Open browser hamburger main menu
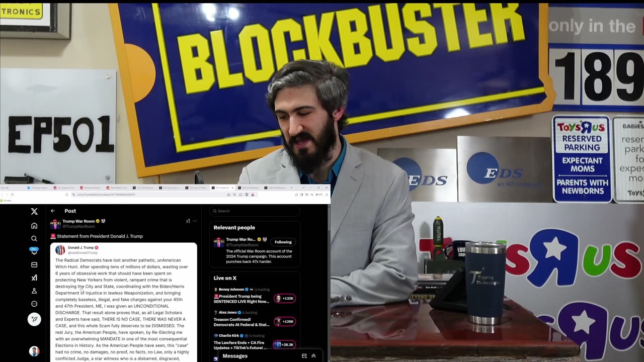 [x=327, y=195]
